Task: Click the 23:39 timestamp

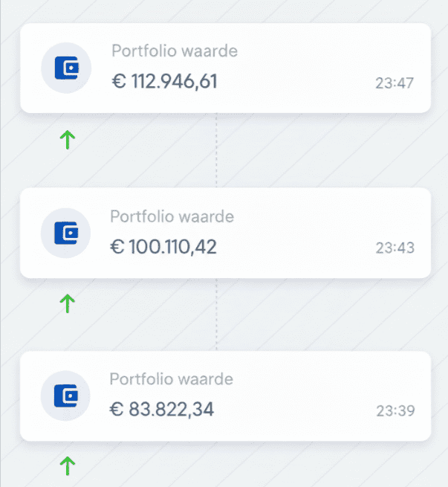Action: click(395, 411)
